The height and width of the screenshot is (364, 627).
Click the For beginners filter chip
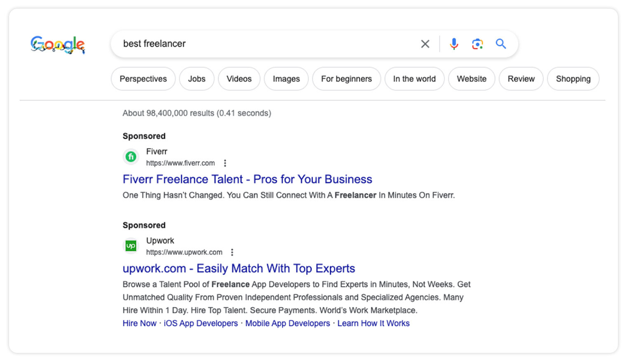(346, 79)
